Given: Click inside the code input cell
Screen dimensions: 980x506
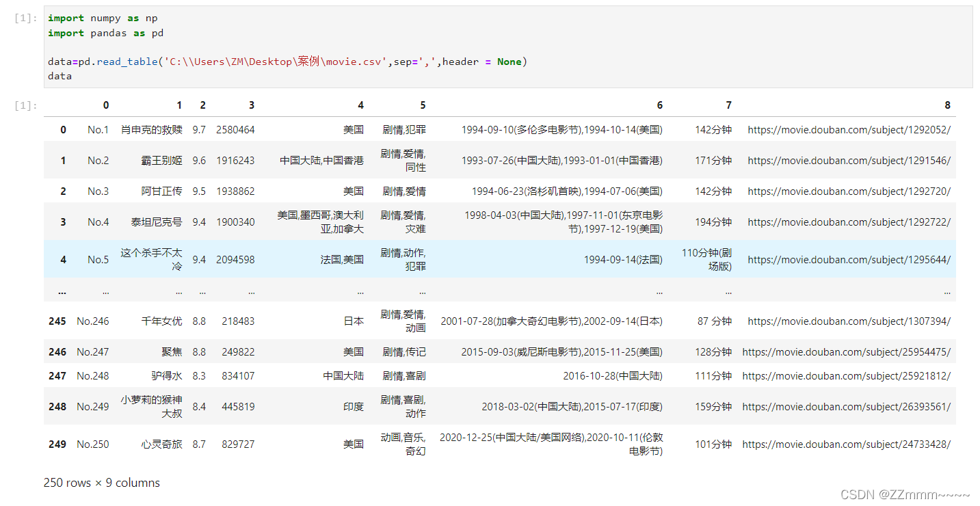Looking at the screenshot, I should pyautogui.click(x=507, y=47).
